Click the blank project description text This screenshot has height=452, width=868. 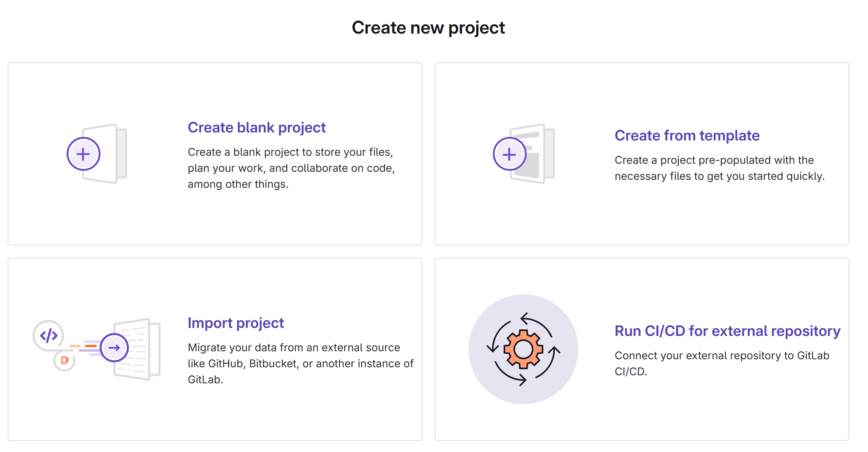(291, 168)
